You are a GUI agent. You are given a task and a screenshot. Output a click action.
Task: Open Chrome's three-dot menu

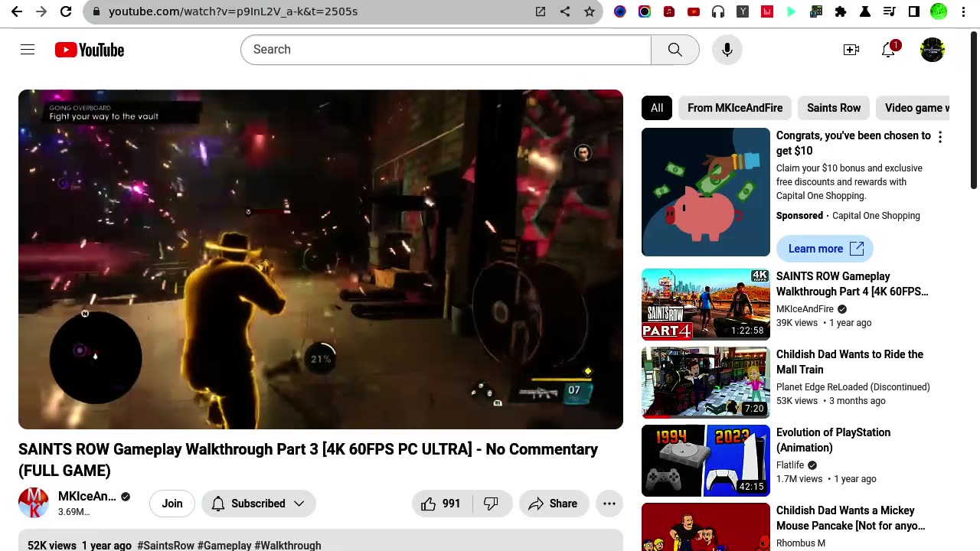963,11
